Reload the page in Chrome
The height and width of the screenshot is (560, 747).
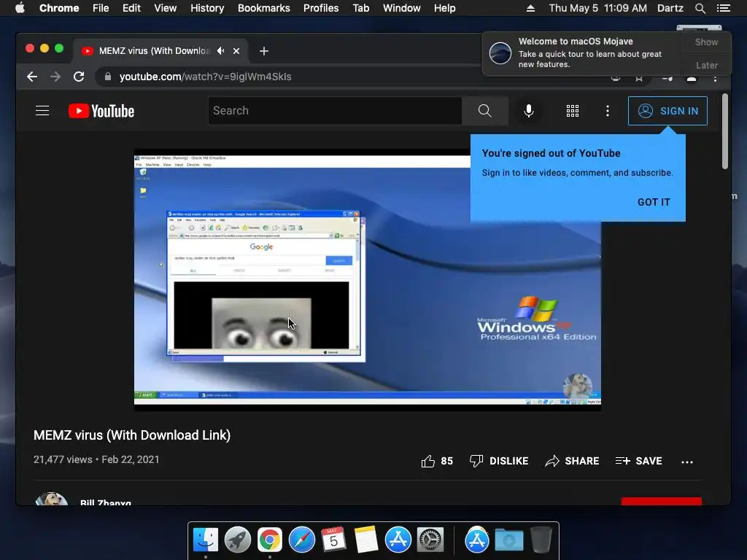point(79,77)
